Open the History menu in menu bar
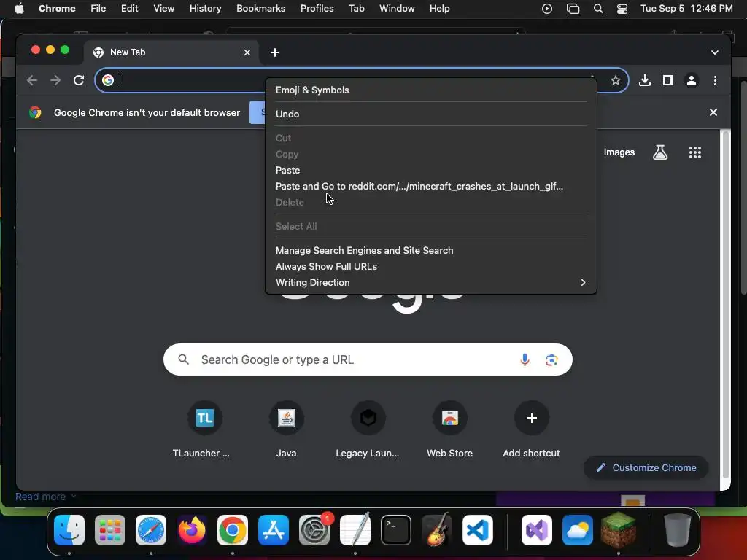 point(205,9)
